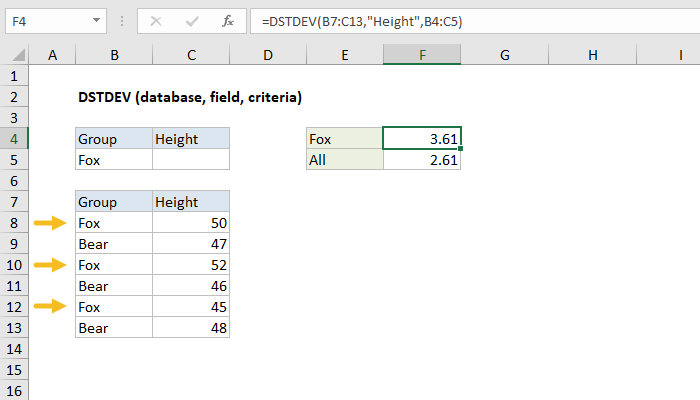Select row 5 header
Viewport: 700px width, 400px height.
(x=14, y=160)
